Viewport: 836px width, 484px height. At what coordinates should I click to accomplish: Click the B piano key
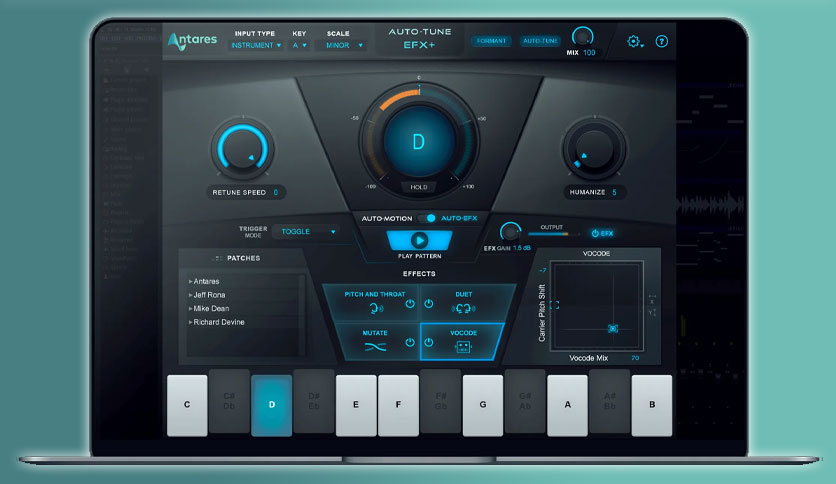point(652,405)
